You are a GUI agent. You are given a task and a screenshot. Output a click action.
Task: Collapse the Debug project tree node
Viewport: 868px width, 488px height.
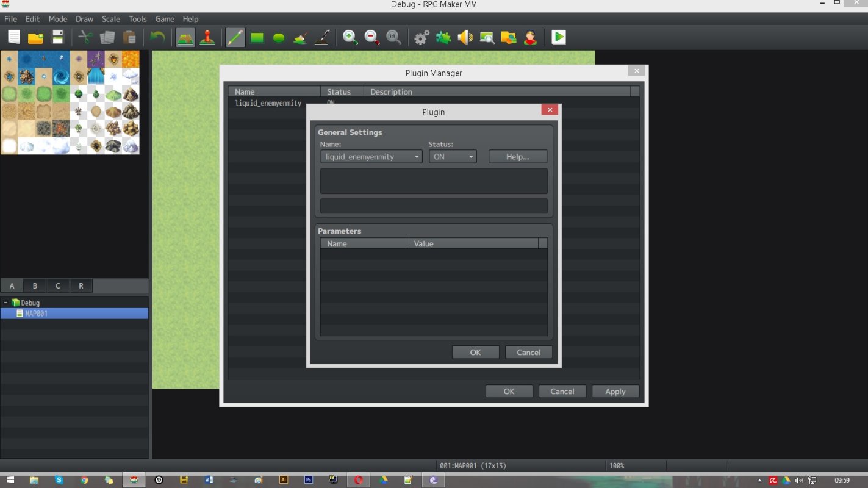pos(5,303)
